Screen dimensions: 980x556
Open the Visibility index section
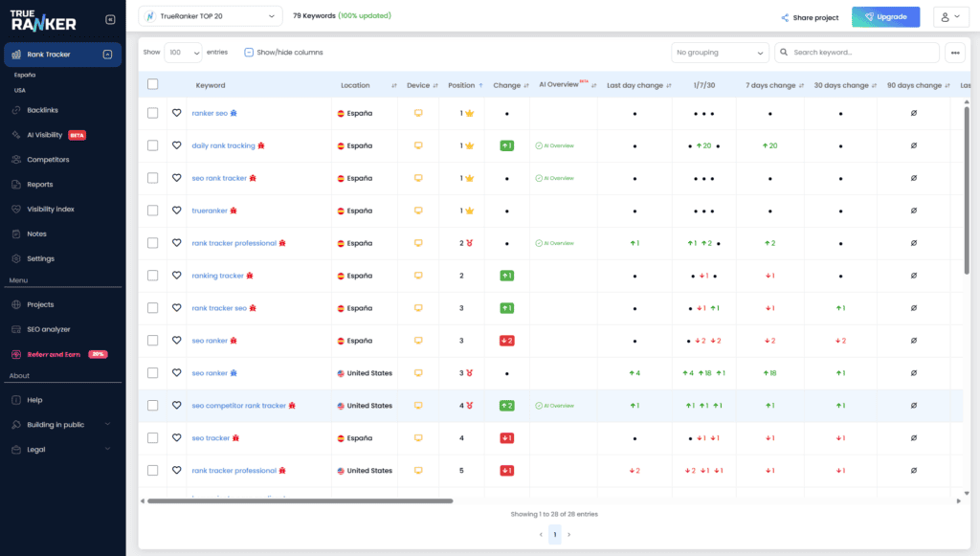point(50,209)
